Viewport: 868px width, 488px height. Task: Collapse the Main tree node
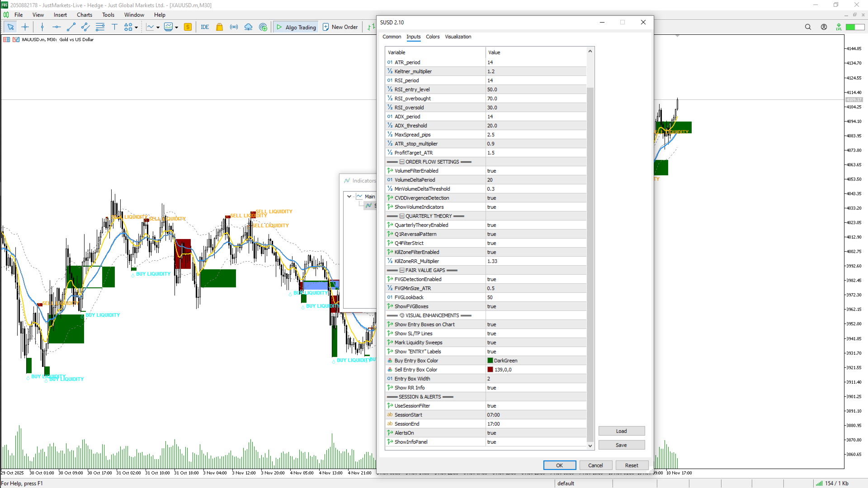[349, 197]
